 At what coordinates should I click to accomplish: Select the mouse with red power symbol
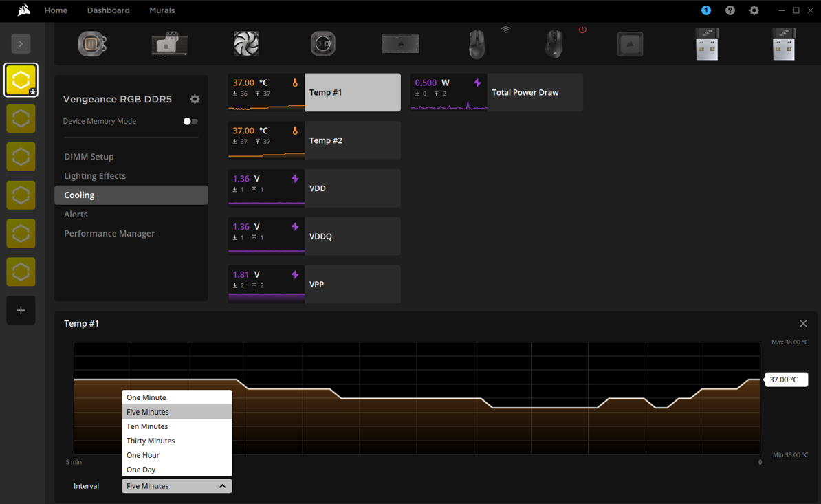point(554,44)
